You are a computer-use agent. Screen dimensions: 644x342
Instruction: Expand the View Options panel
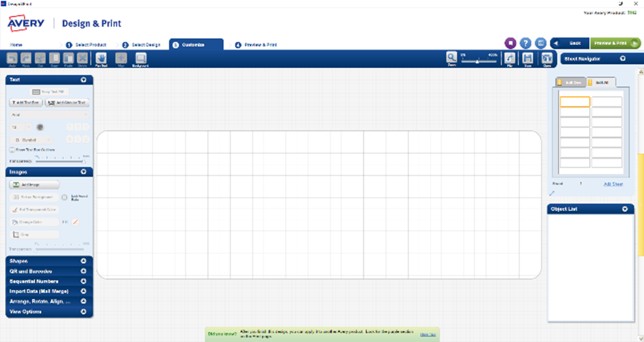point(83,312)
